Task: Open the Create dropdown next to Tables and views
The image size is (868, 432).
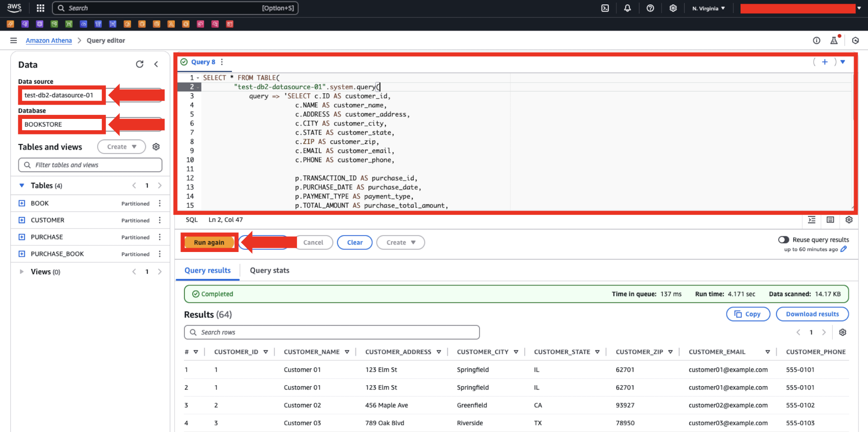Action: (121, 147)
